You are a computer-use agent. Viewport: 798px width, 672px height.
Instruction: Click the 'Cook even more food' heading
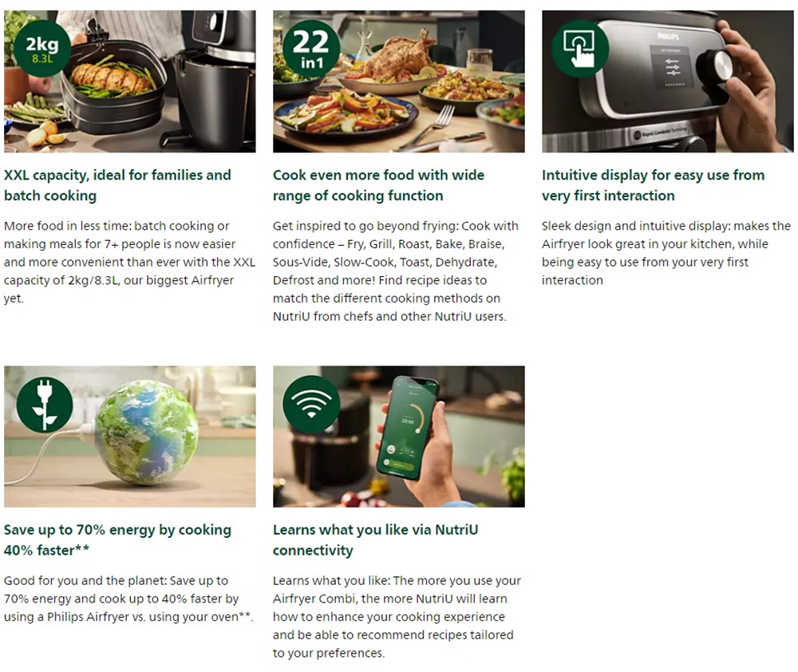pos(378,185)
